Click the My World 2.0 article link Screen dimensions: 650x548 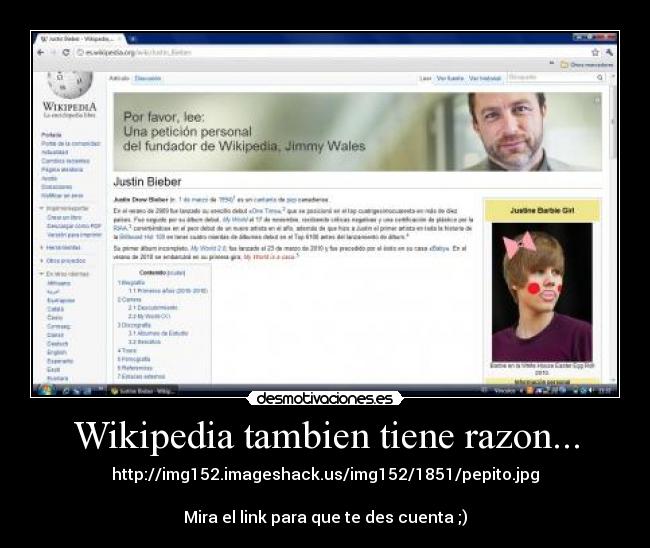coord(208,248)
